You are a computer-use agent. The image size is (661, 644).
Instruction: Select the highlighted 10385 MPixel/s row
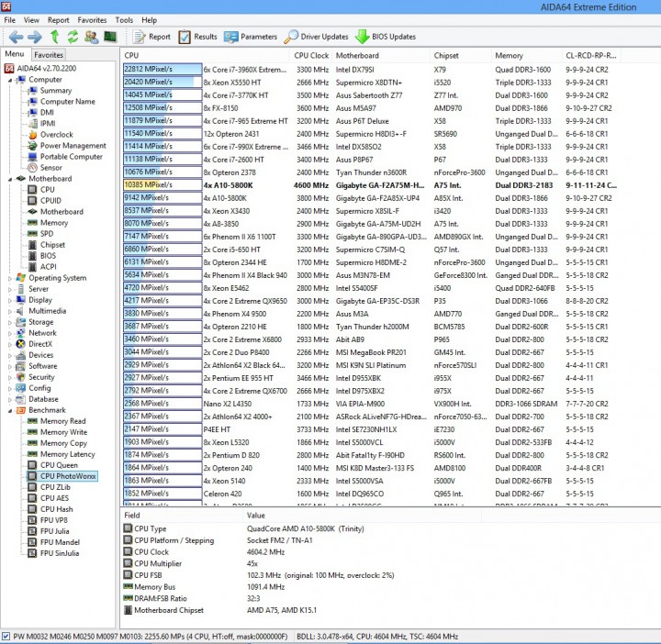click(x=371, y=185)
